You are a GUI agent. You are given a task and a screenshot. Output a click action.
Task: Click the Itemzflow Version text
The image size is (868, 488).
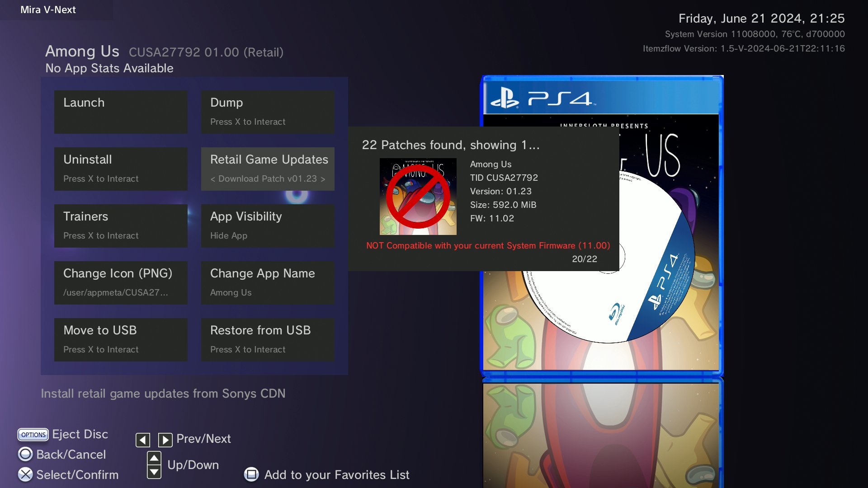coord(744,49)
